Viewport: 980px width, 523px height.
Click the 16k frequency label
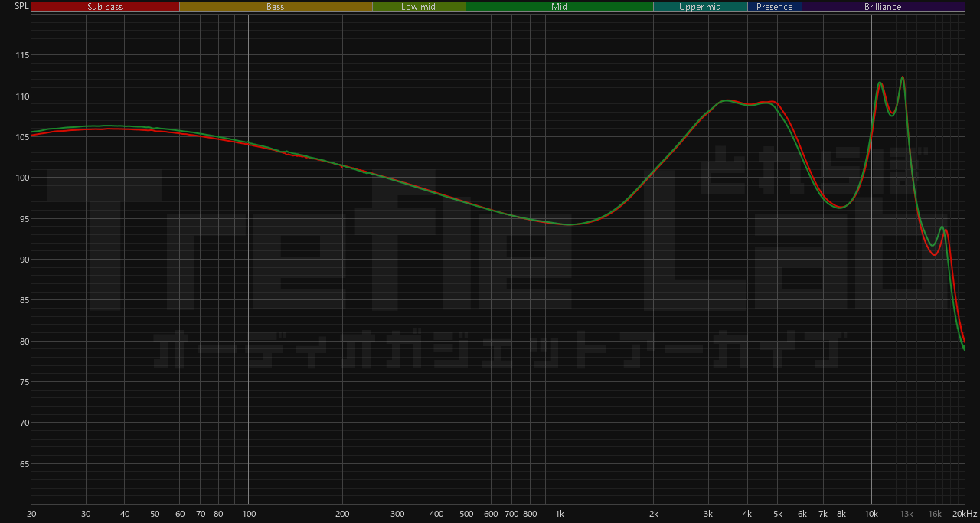tap(935, 514)
